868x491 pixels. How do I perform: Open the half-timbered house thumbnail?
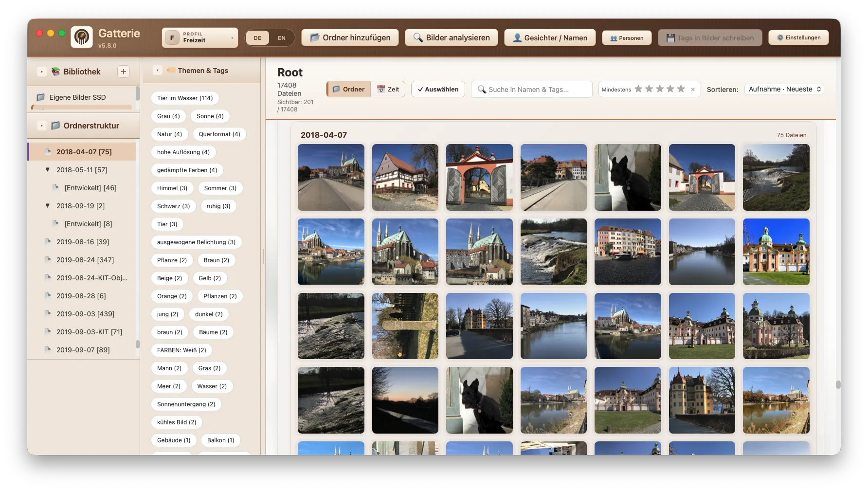click(405, 177)
